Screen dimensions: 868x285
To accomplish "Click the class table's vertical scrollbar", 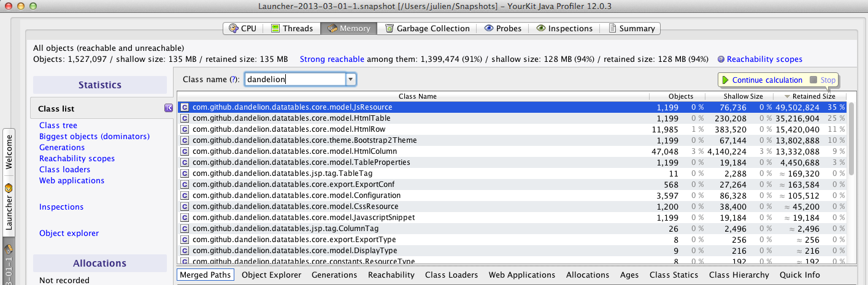I will (x=851, y=138).
